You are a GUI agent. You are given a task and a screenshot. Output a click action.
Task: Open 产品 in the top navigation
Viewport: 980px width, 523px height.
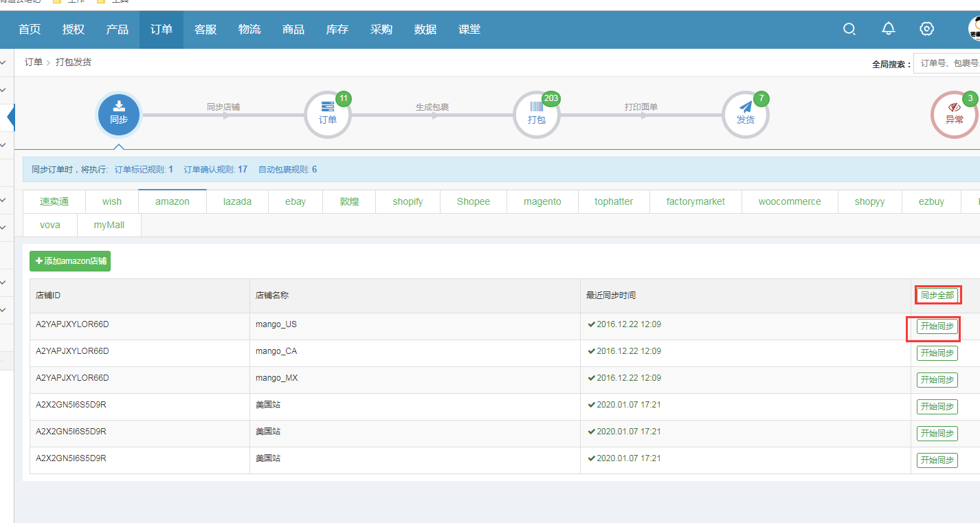click(x=118, y=30)
